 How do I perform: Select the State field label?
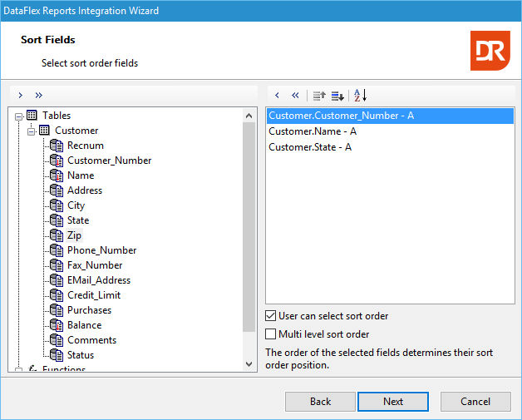click(x=78, y=220)
